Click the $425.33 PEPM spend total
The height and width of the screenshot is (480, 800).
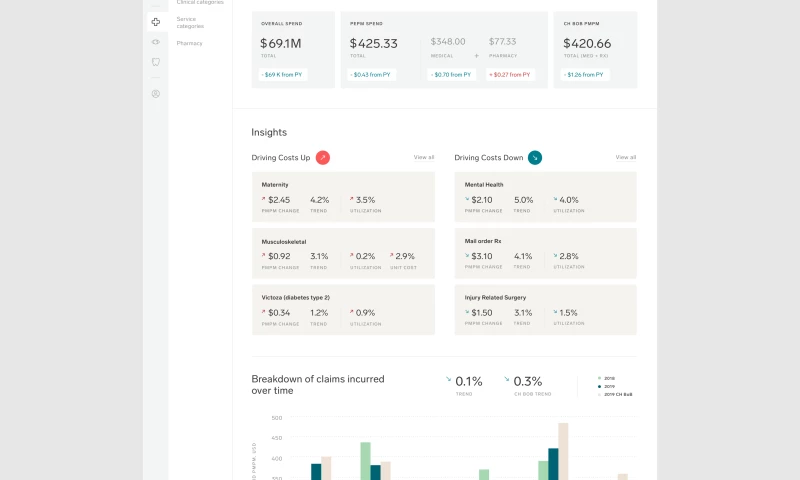(373, 44)
